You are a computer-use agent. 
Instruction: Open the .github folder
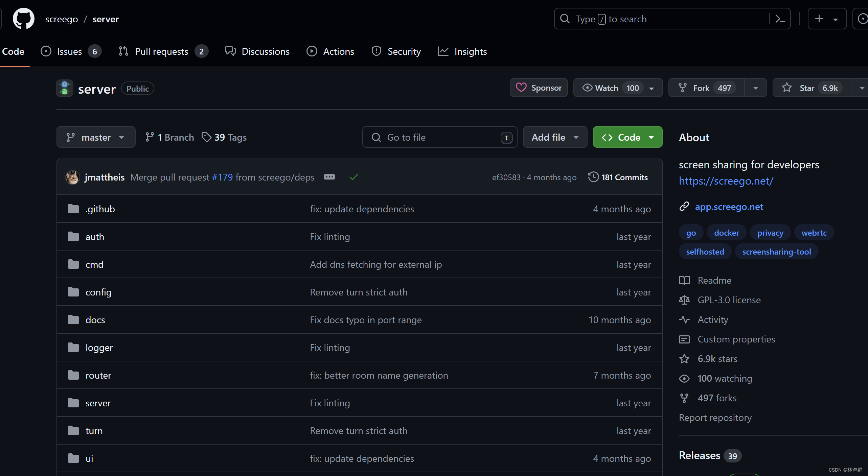(x=100, y=209)
